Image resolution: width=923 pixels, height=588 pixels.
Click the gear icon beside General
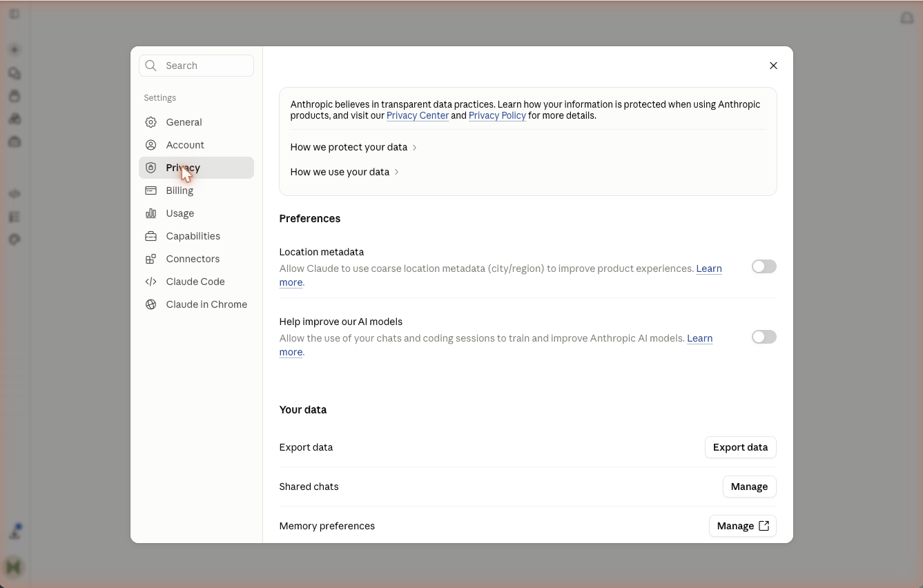pyautogui.click(x=150, y=122)
